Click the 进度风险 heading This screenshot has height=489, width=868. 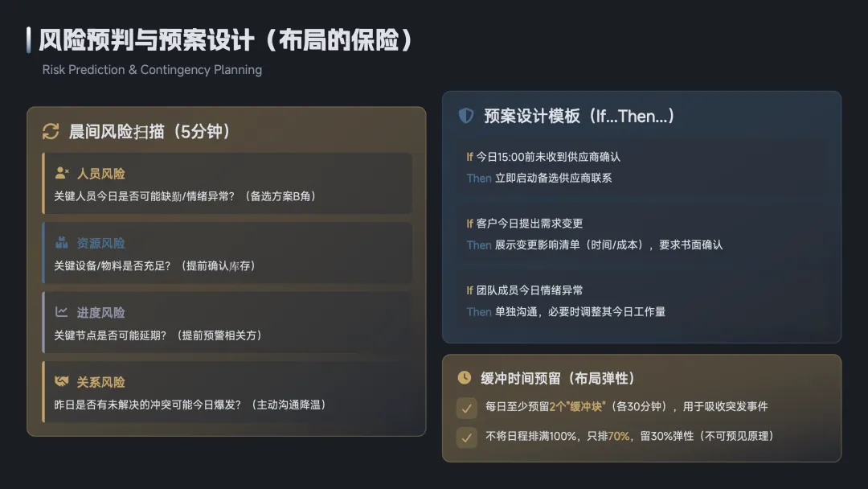tap(100, 312)
